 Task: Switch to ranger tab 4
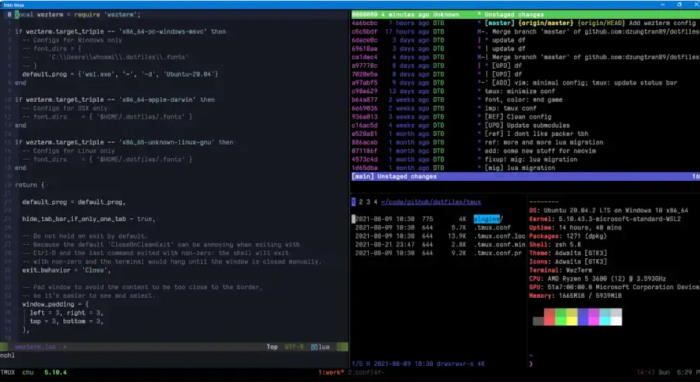point(375,202)
